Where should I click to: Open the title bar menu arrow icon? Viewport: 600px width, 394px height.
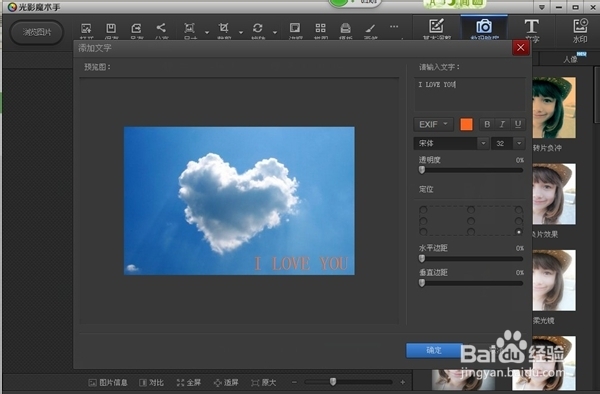[x=542, y=7]
